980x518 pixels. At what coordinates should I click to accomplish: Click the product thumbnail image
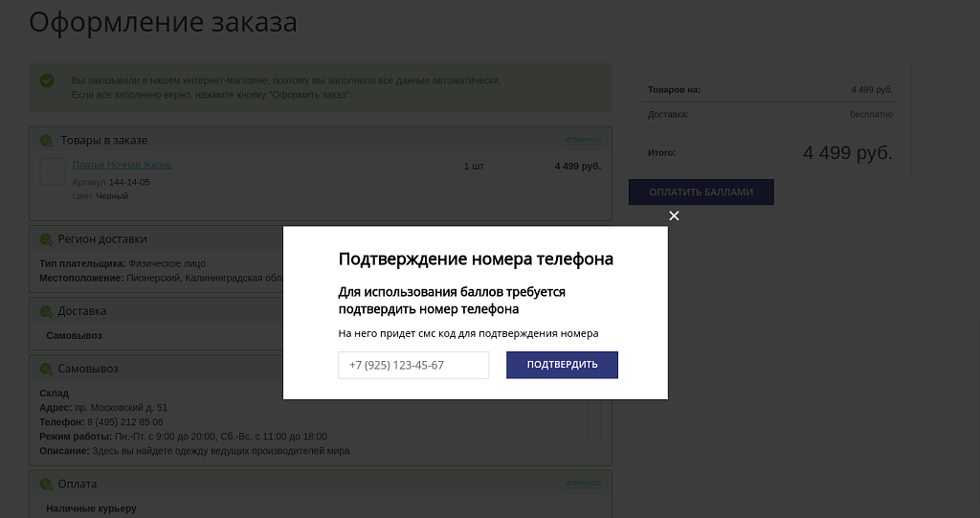coord(53,172)
